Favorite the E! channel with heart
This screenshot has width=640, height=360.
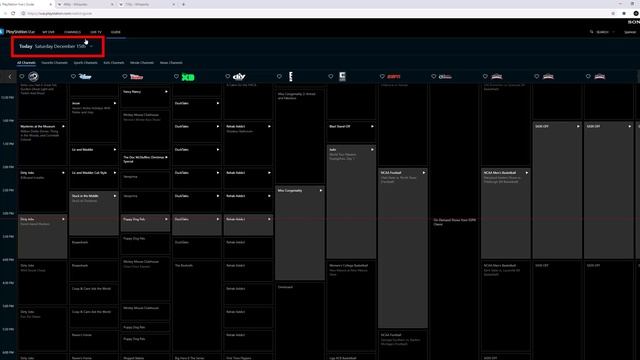(279, 76)
